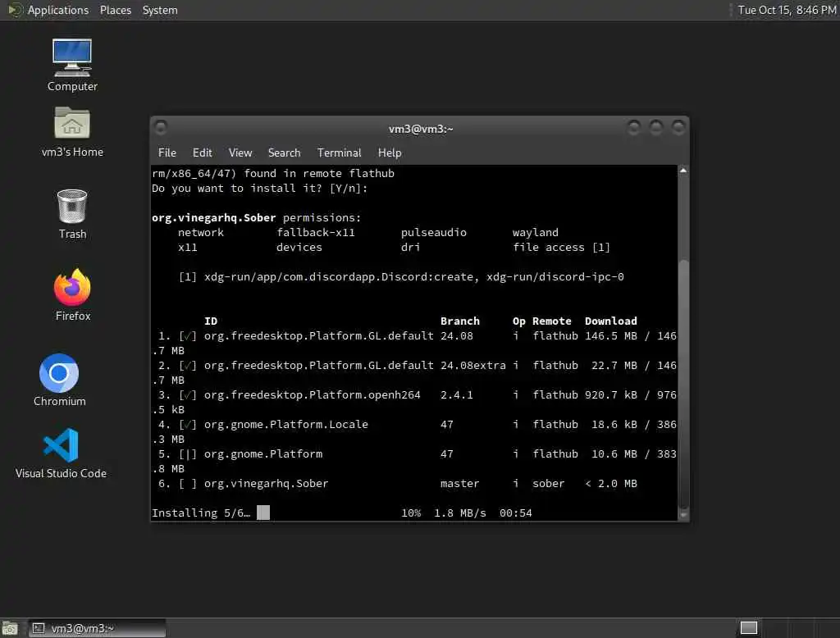
Task: Click the 'network' permission text
Action: point(201,233)
